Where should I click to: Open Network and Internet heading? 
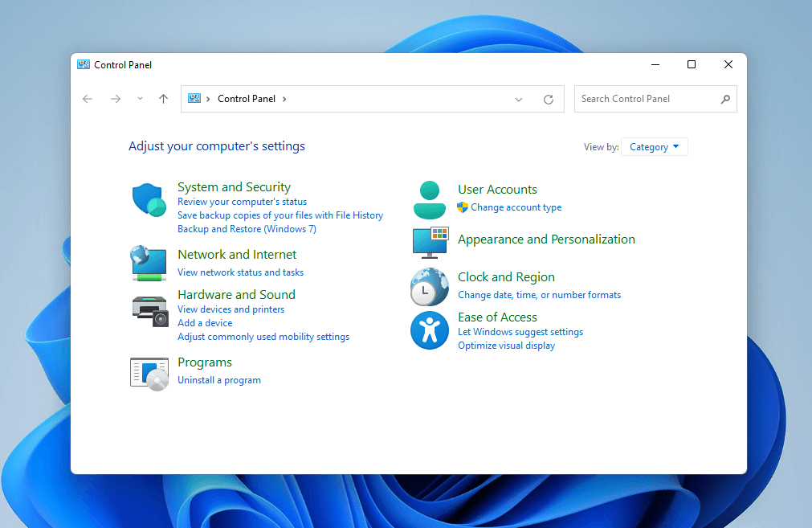[x=237, y=255]
